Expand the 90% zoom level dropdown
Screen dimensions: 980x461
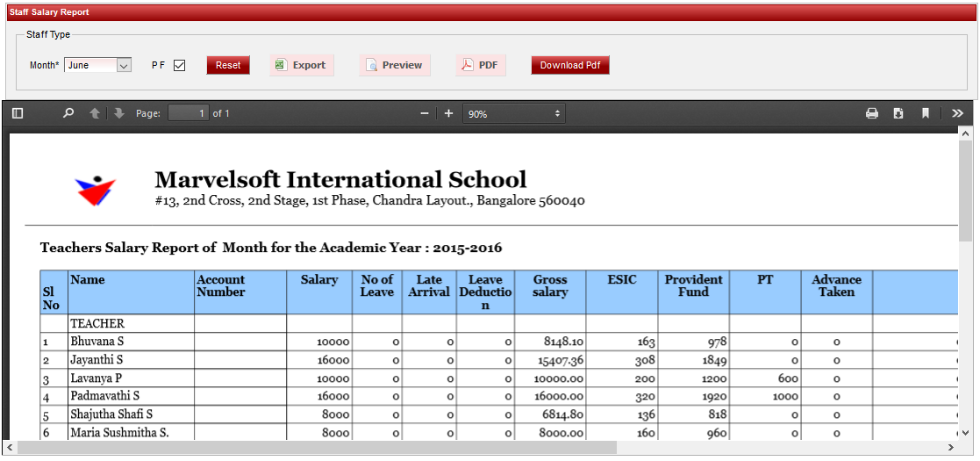pyautogui.click(x=513, y=113)
